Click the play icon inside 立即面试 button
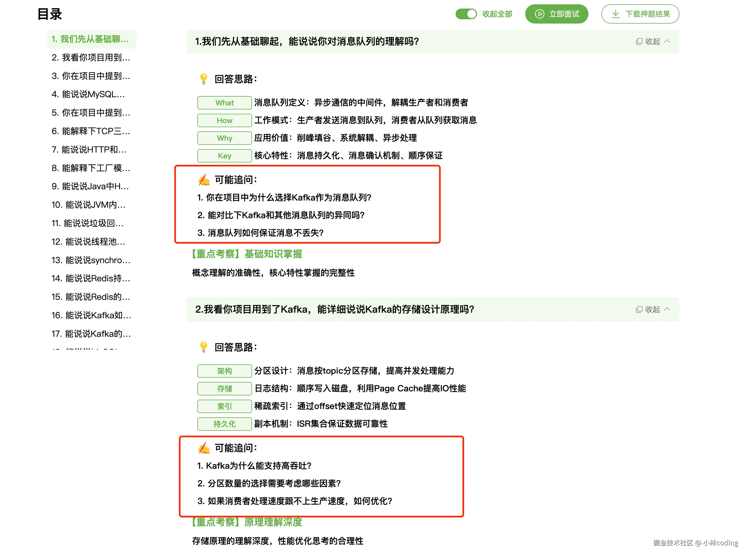 pyautogui.click(x=539, y=14)
